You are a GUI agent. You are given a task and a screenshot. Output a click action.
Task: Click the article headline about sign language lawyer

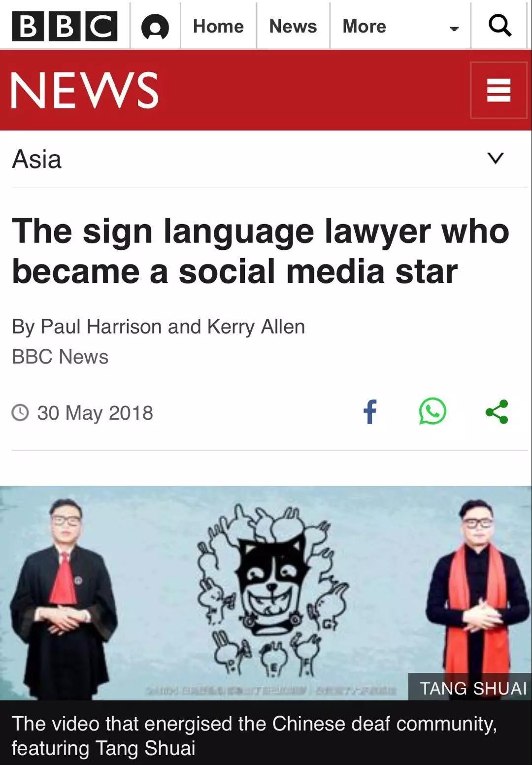(x=261, y=251)
